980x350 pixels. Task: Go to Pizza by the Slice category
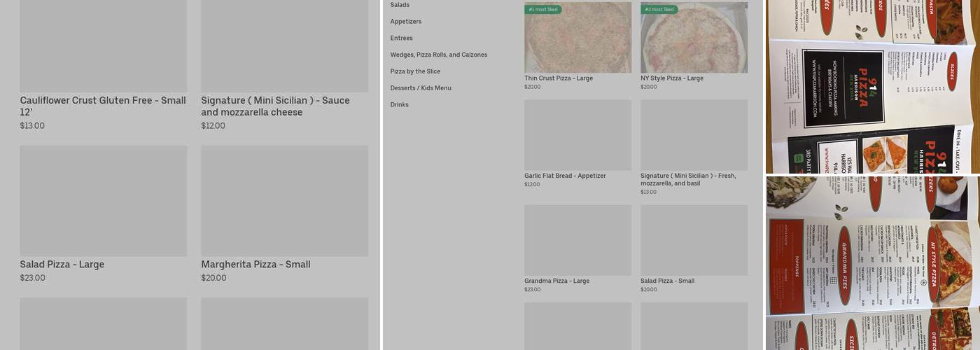(415, 71)
